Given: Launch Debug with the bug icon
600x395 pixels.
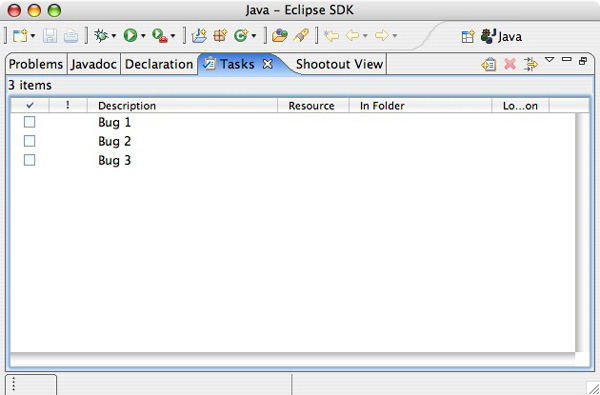Looking at the screenshot, I should coord(102,36).
